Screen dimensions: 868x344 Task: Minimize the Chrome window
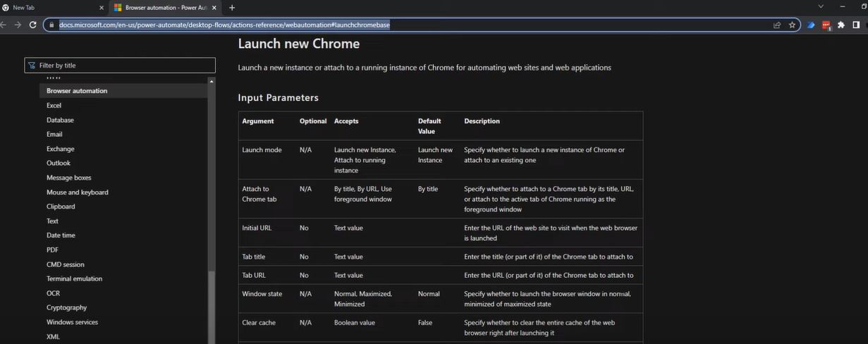point(843,6)
